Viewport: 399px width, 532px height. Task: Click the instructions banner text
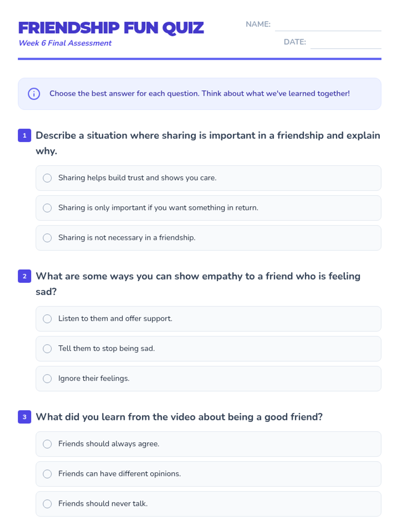[x=199, y=93]
